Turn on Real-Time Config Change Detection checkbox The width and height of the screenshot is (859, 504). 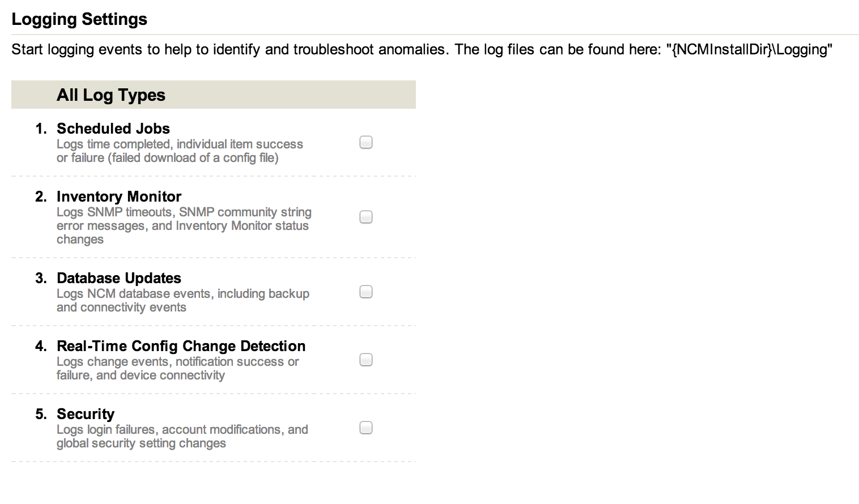point(366,360)
